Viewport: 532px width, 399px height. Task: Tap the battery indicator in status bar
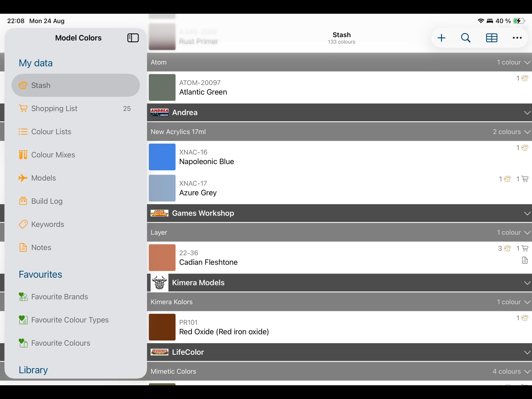pyautogui.click(x=519, y=21)
